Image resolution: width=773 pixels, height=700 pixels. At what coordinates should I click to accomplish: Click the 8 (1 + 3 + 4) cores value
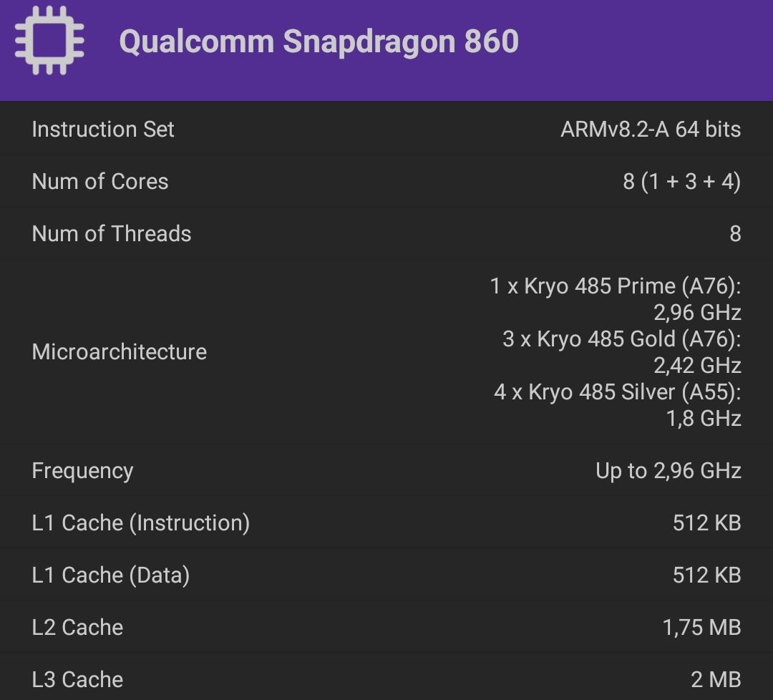[681, 182]
